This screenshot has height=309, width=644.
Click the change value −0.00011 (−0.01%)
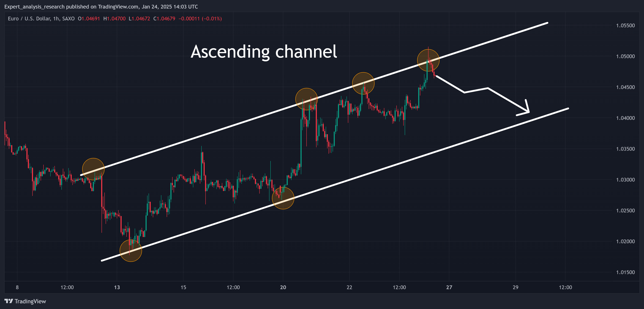point(200,19)
